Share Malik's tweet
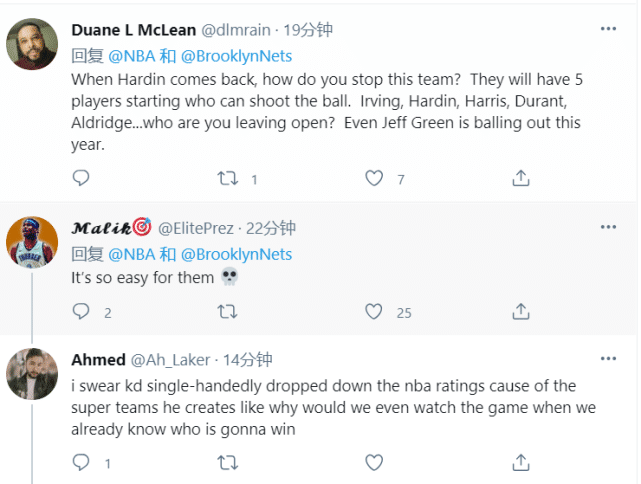The width and height of the screenshot is (641, 484). click(520, 312)
